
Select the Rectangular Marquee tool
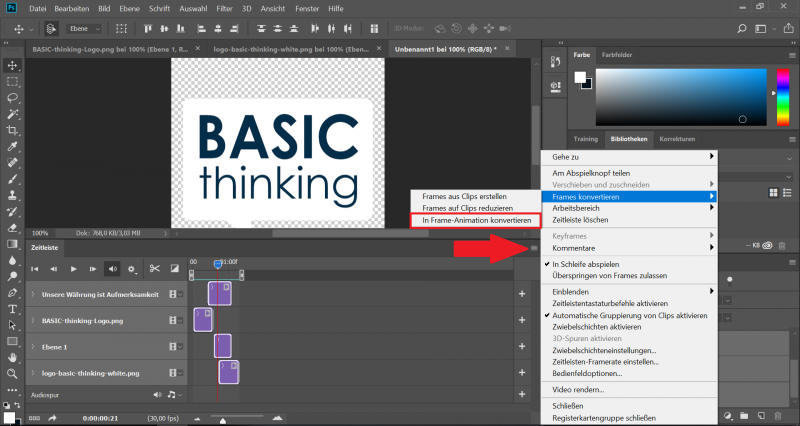pyautogui.click(x=12, y=82)
